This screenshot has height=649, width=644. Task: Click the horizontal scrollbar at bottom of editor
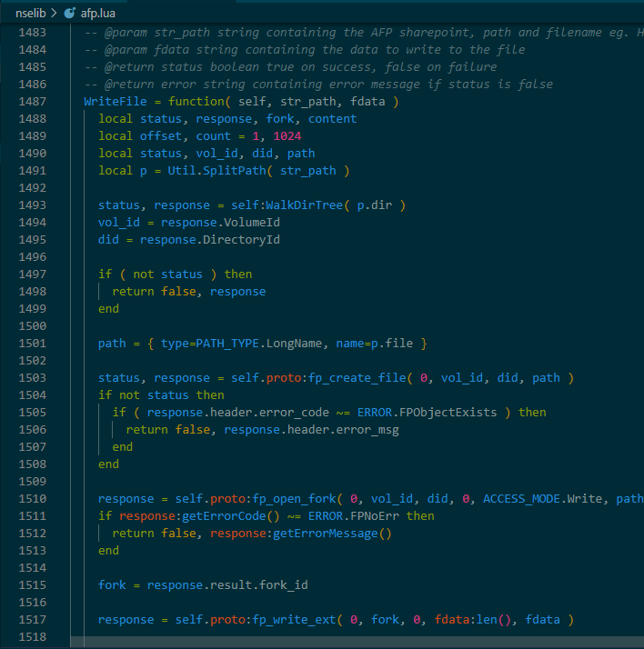coord(357,642)
